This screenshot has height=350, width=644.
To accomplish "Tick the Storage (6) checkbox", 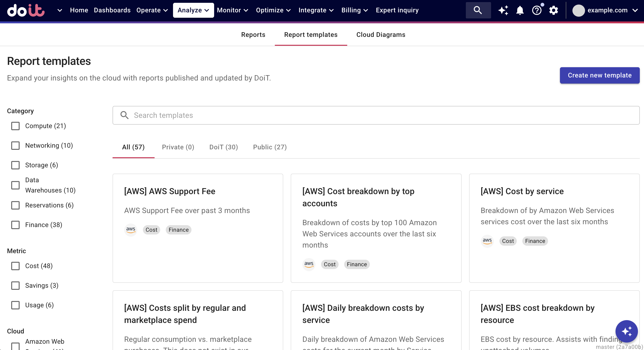I will click(15, 165).
